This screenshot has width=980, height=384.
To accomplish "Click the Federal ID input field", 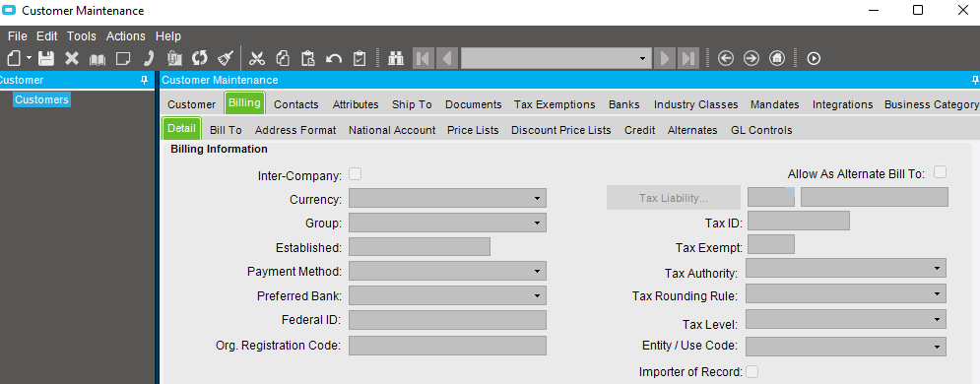I will point(447,320).
